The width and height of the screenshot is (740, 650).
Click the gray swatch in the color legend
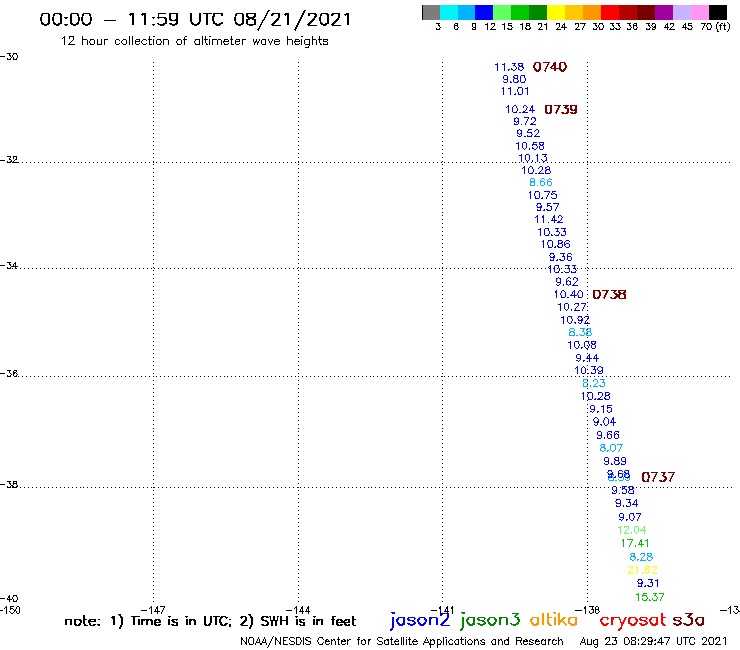pos(431,12)
